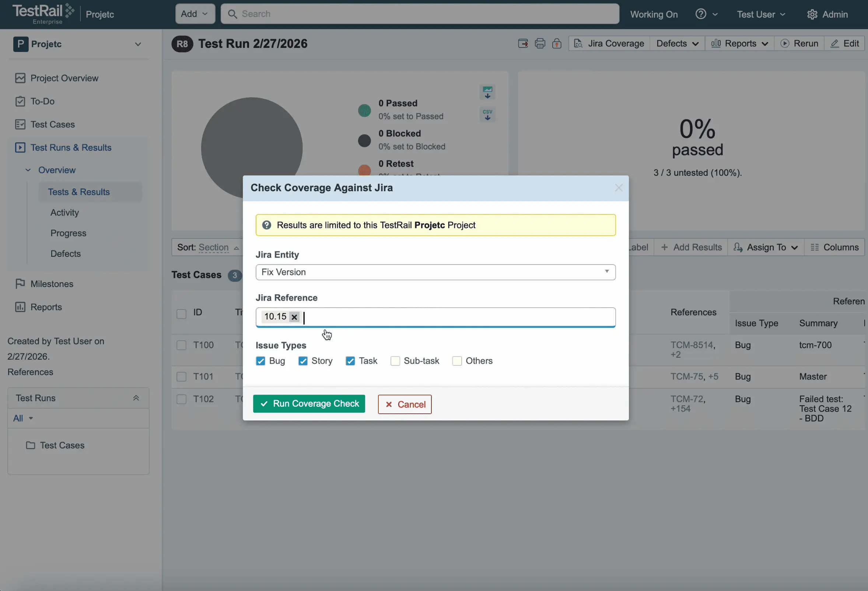
Task: Click the Retest orange status dot
Action: 364,170
